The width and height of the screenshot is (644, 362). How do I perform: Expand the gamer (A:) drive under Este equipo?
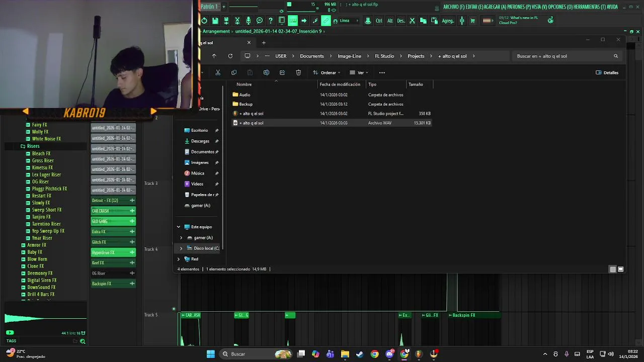pyautogui.click(x=181, y=237)
